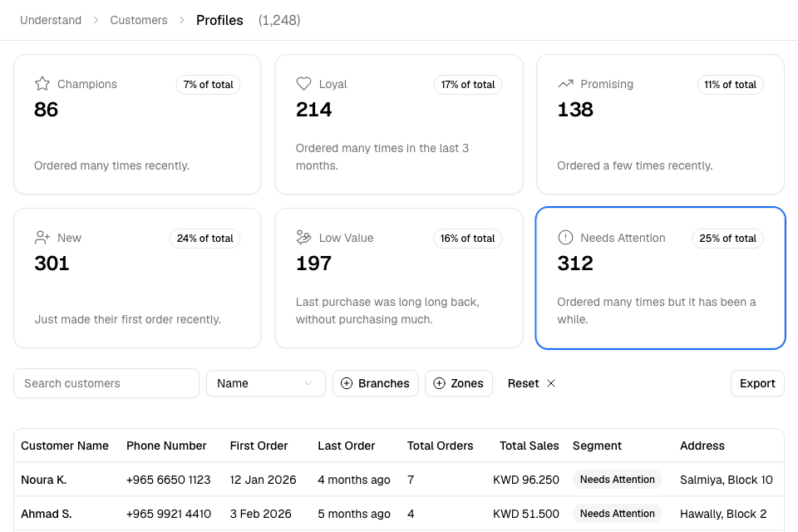798x532 pixels.
Task: Go to Understand breadcrumb
Action: 51,20
